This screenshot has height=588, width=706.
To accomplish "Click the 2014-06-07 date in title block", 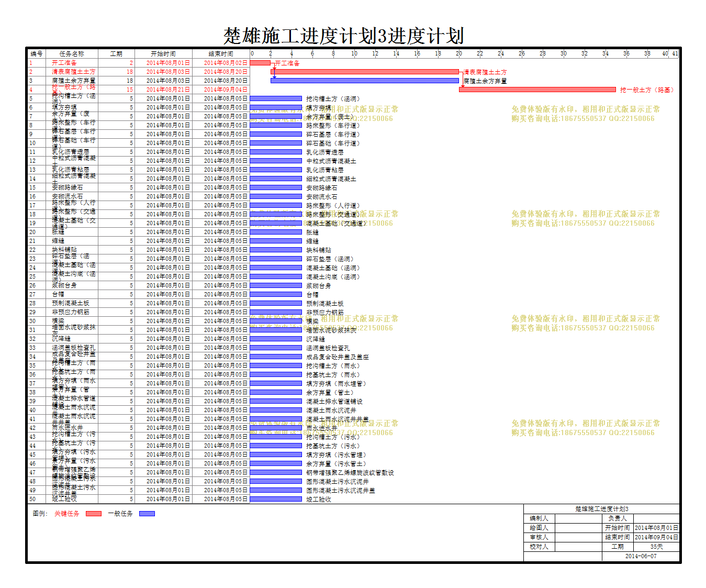I will 641,556.
